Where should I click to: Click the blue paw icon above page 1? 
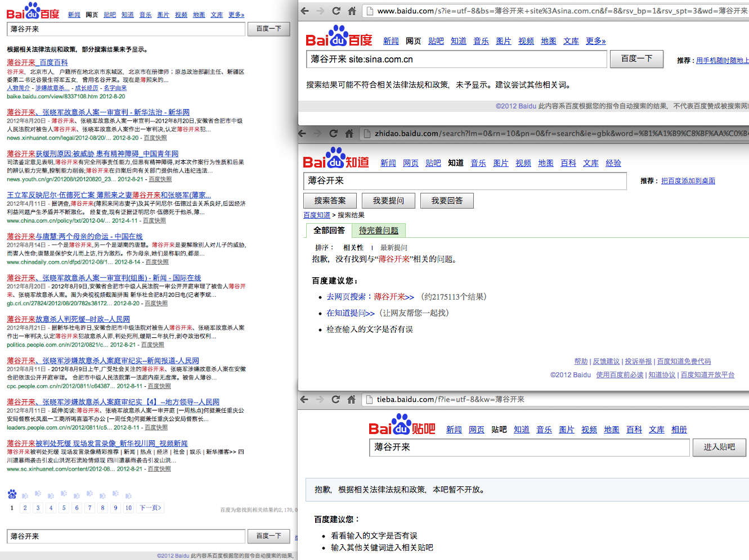(12, 494)
